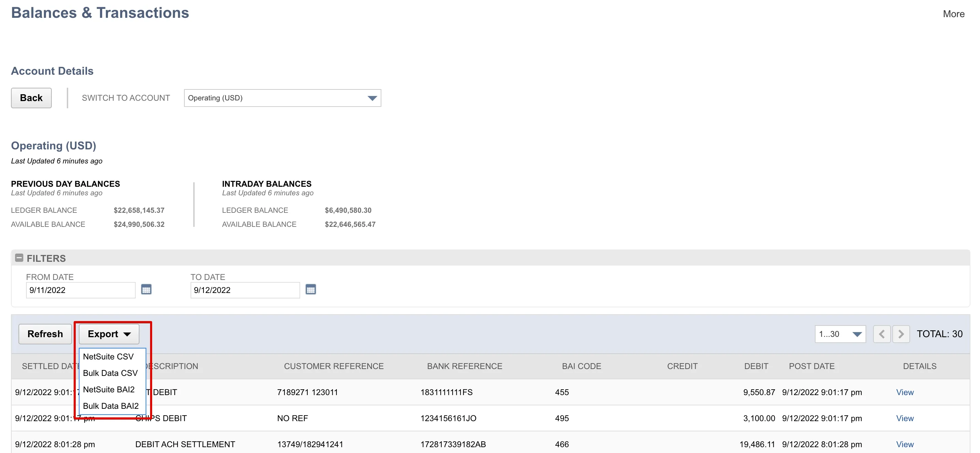
Task: Sort by Credit column header
Action: click(x=682, y=366)
